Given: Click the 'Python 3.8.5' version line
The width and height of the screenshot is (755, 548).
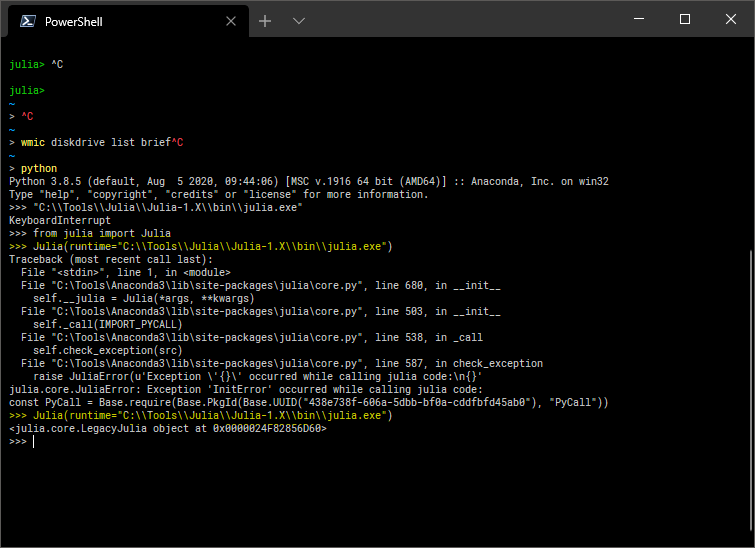Looking at the screenshot, I should click(x=309, y=182).
